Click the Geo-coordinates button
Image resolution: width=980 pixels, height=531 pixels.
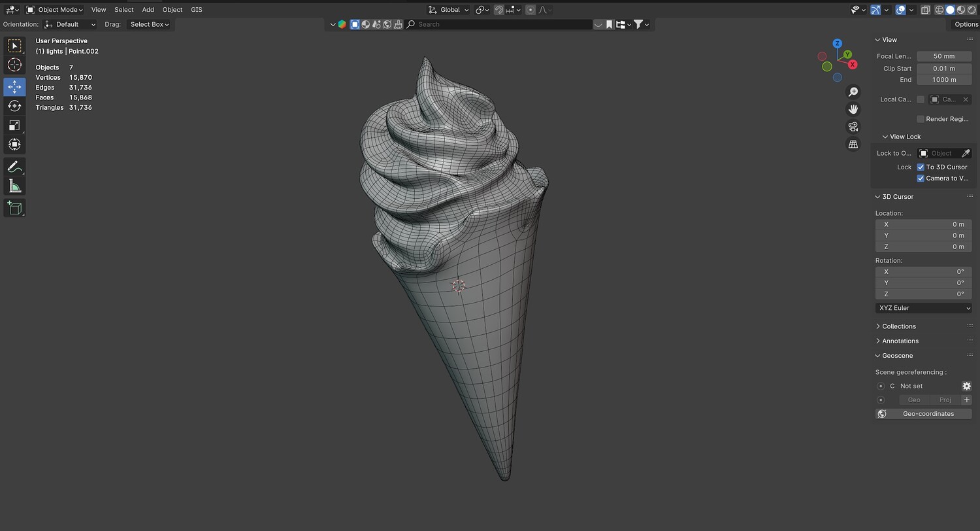coord(923,414)
